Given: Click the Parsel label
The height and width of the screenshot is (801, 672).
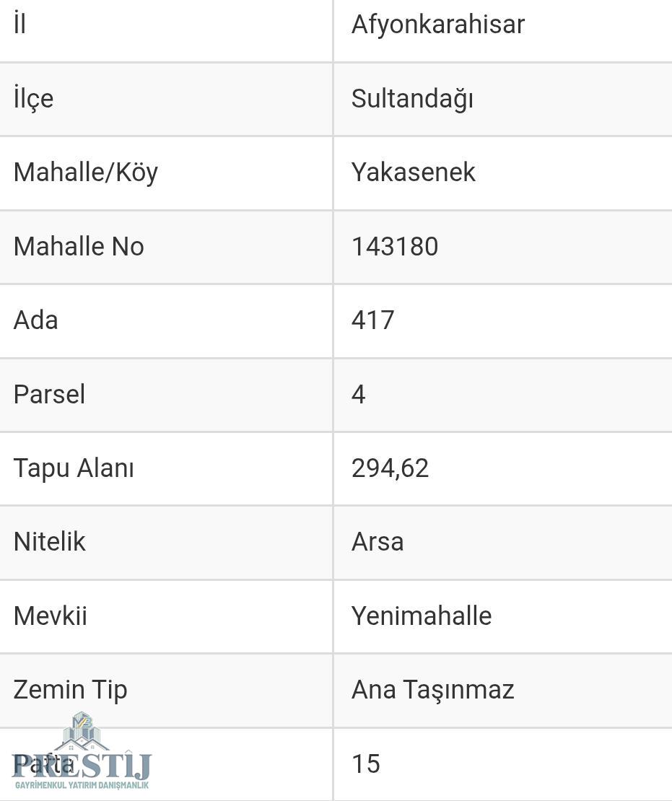Looking at the screenshot, I should point(49,395).
